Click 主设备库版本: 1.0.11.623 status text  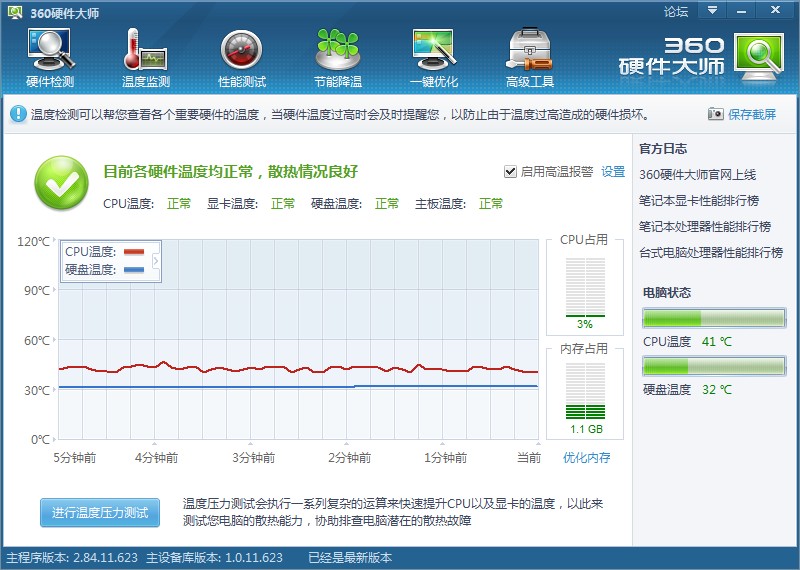(214, 558)
